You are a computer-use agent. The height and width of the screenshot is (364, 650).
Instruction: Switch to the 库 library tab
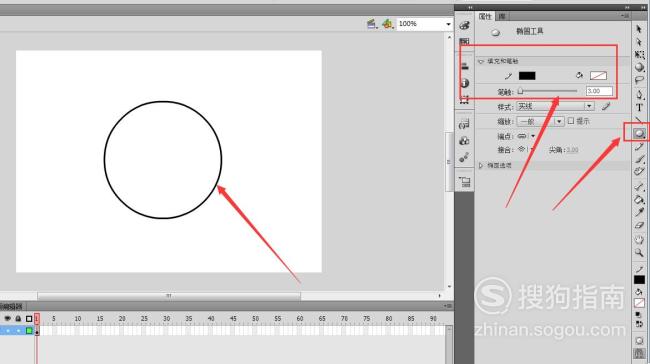502,17
